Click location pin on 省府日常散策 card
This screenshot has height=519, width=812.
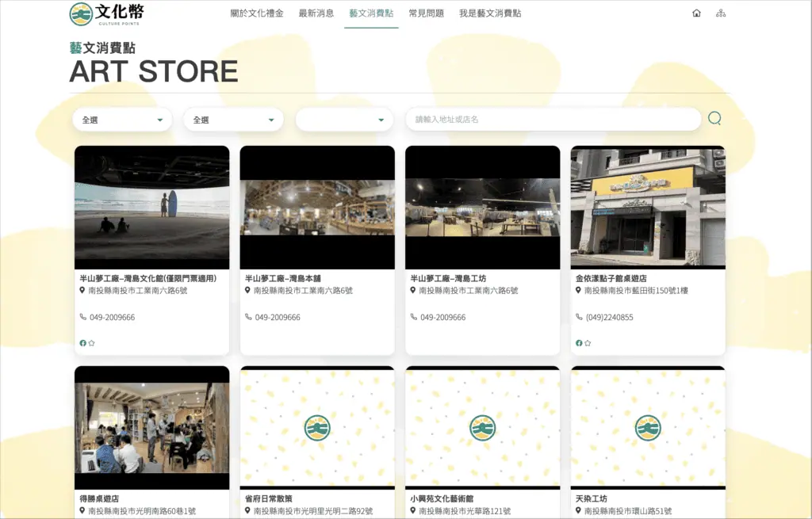point(247,511)
